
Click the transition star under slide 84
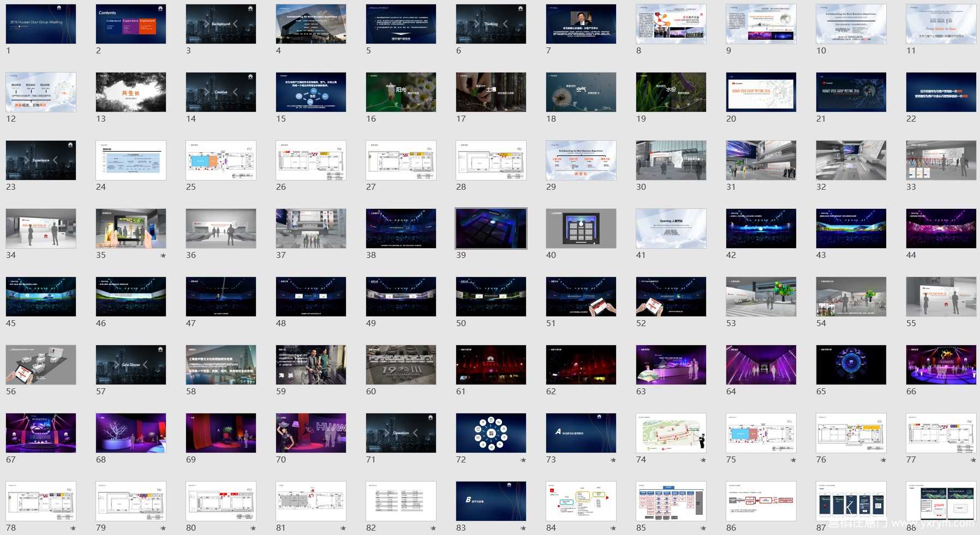point(613,528)
